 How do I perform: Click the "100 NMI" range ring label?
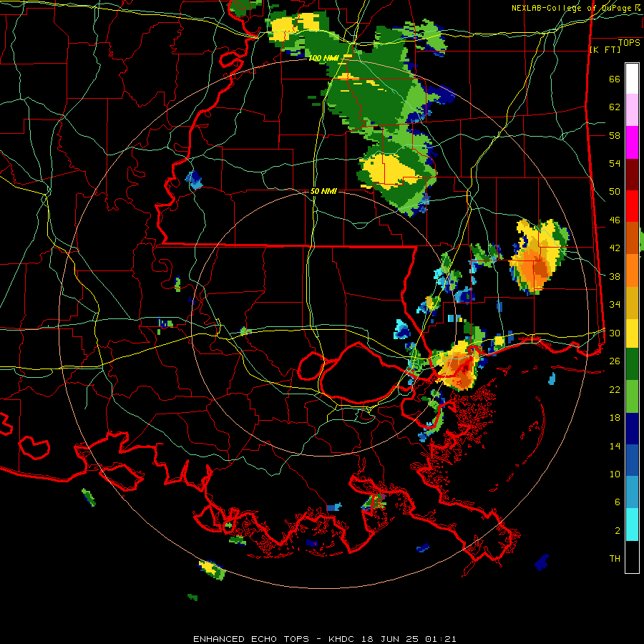323,59
